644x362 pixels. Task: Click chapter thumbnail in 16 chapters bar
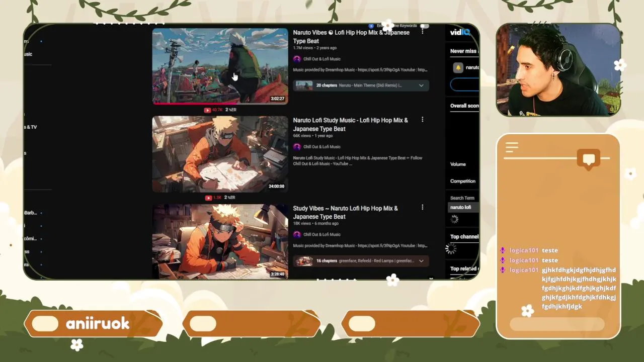pos(304,261)
